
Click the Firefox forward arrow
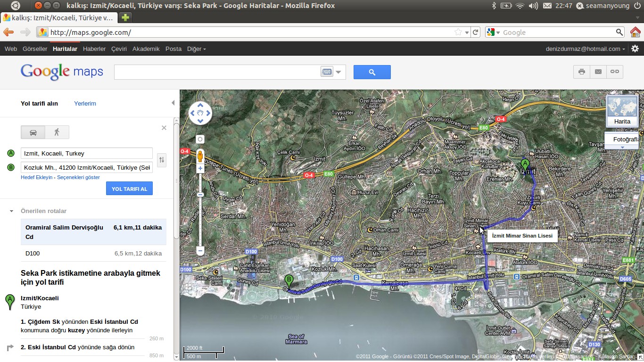click(25, 32)
